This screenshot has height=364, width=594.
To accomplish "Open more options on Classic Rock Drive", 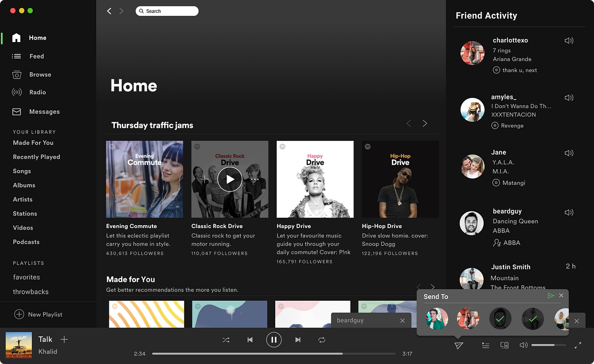I will (x=254, y=179).
